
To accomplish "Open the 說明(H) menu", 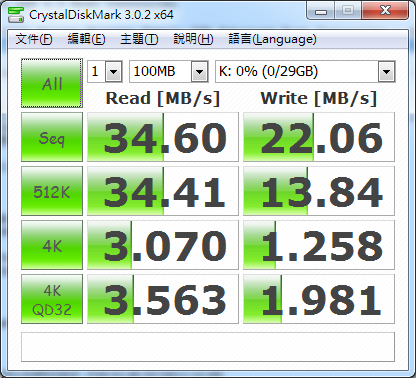I will 193,39.
